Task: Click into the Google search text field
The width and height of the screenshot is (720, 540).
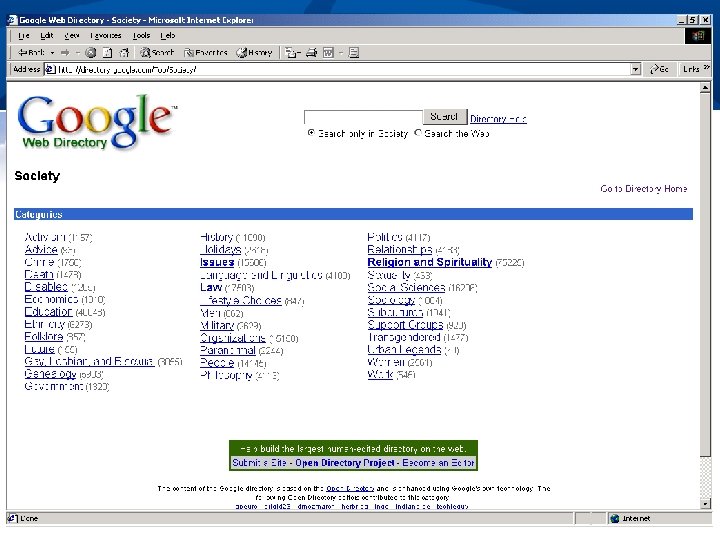Action: point(363,117)
